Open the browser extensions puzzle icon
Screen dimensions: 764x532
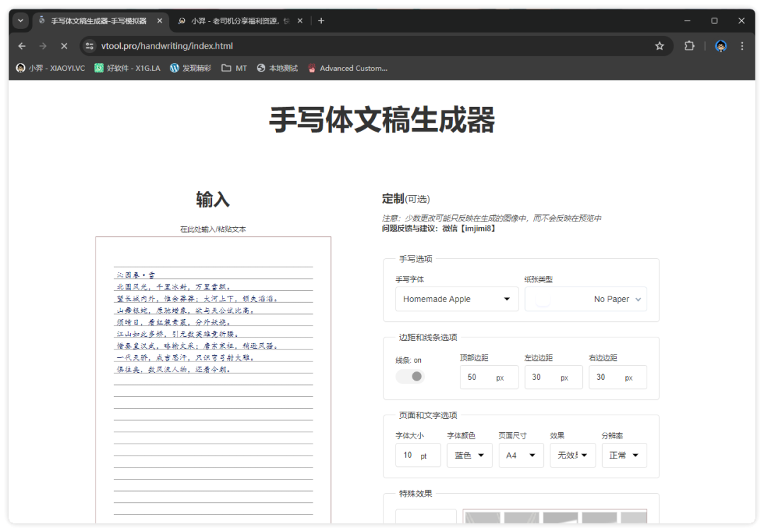pyautogui.click(x=689, y=46)
